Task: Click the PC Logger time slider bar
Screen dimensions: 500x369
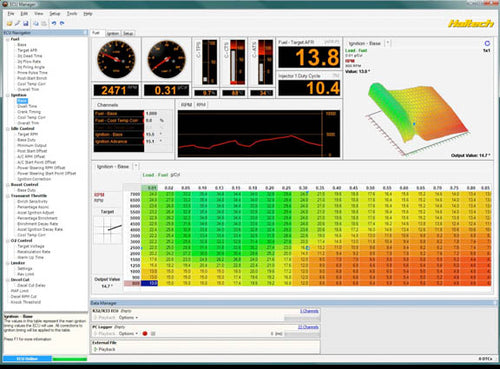Action: pyautogui.click(x=302, y=334)
